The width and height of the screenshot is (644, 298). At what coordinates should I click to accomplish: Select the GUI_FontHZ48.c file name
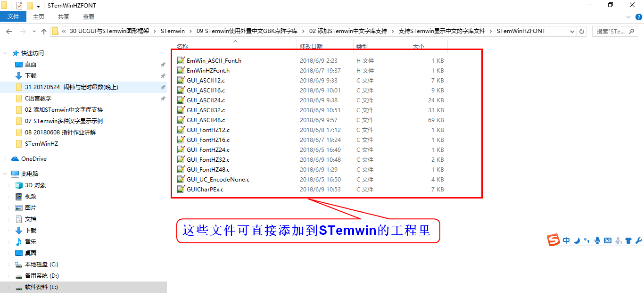(208, 169)
